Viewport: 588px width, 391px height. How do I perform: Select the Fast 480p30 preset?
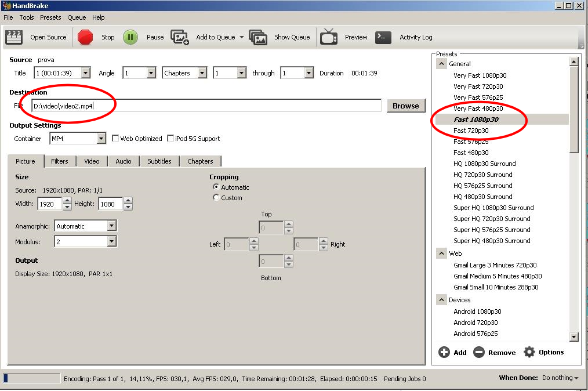point(471,153)
